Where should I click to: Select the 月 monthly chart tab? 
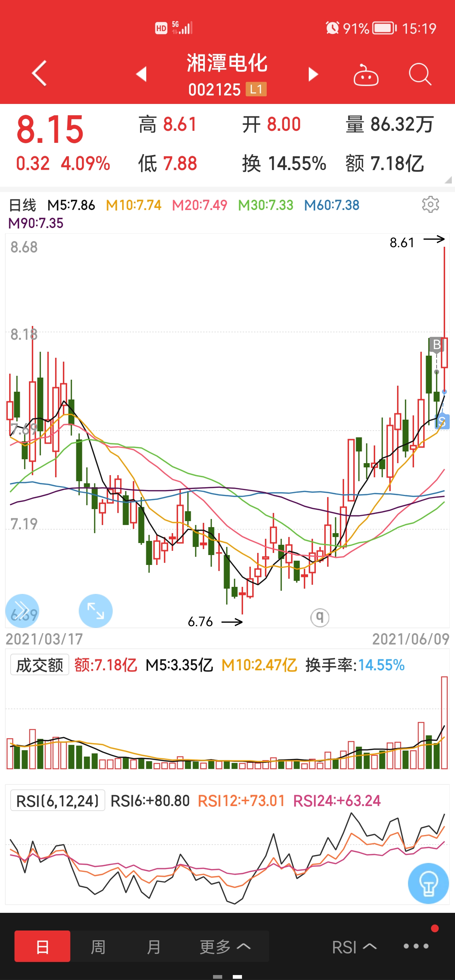(154, 946)
